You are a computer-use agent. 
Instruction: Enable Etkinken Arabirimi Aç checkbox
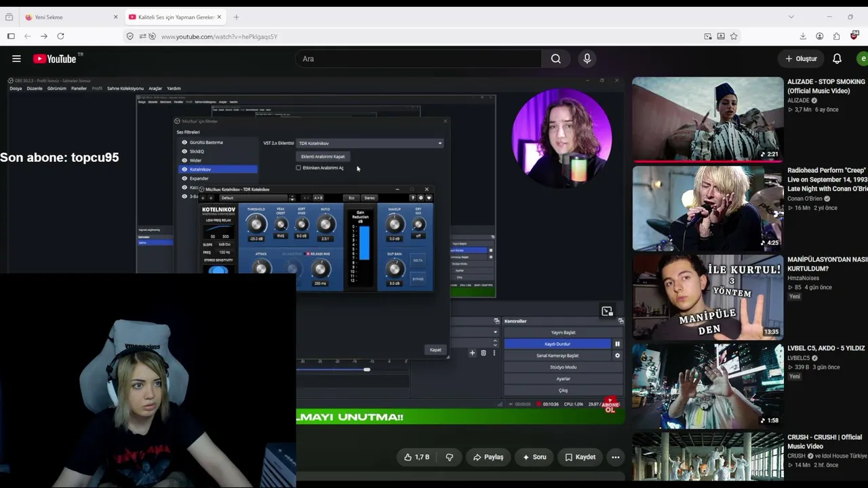pos(298,167)
